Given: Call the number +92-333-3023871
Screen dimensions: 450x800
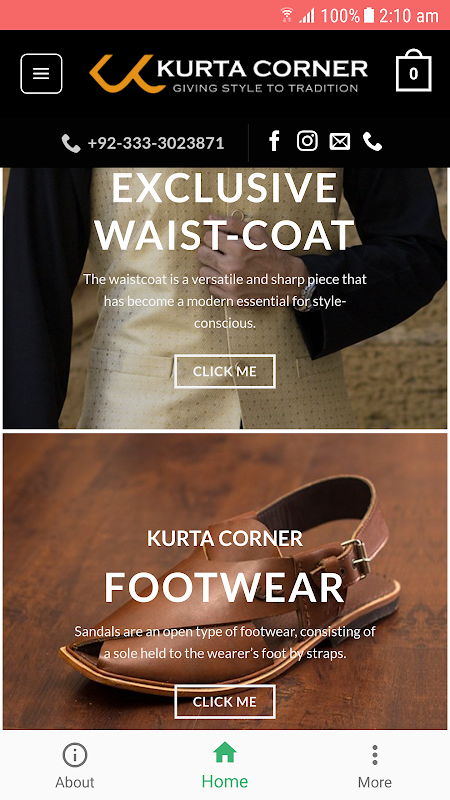Looking at the screenshot, I should pos(156,143).
